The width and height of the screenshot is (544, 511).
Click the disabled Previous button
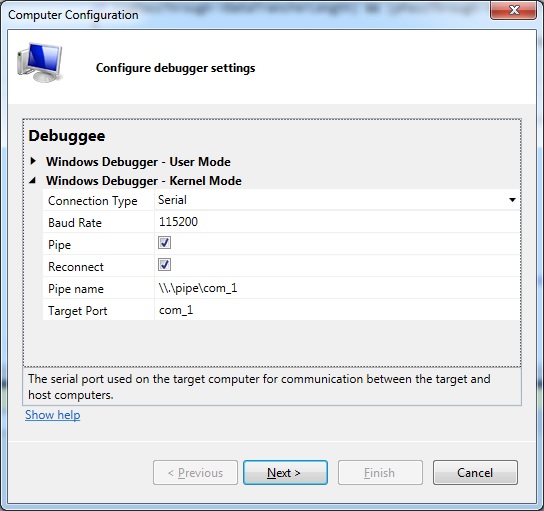[195, 472]
